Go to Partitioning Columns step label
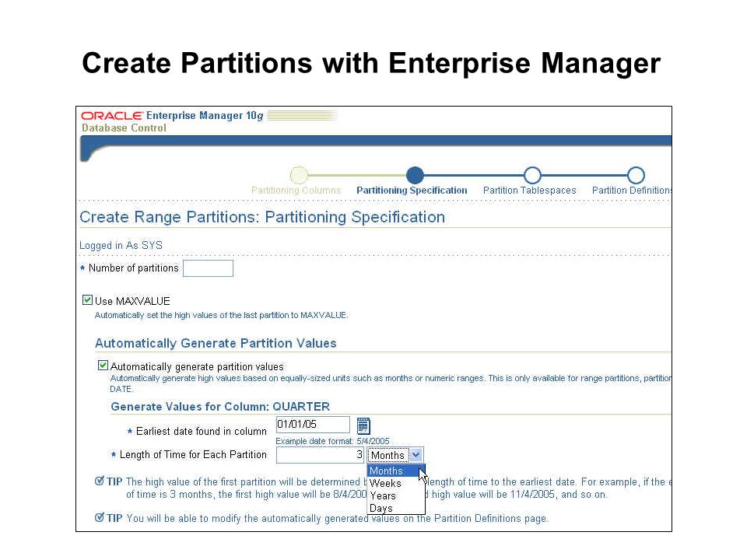 point(296,191)
